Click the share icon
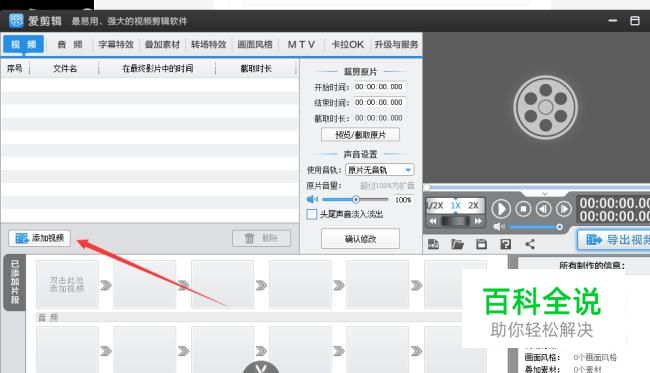Viewport: 650px width, 373px height. (530, 244)
